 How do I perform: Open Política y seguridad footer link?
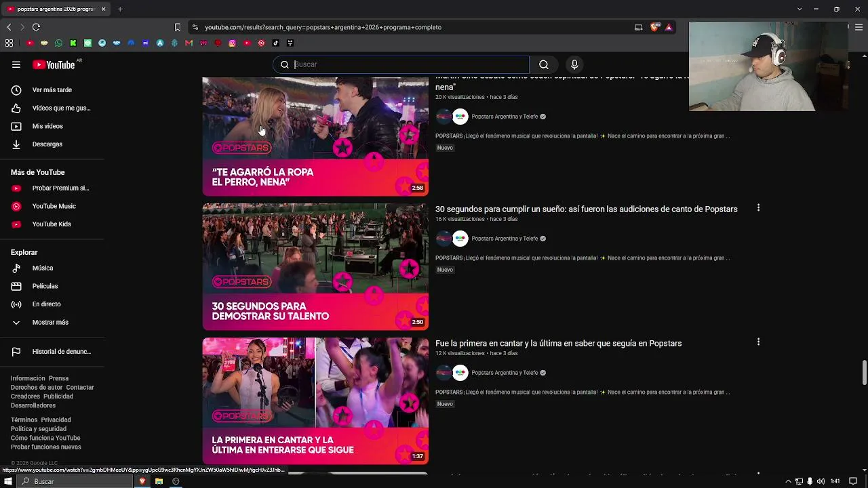39,429
